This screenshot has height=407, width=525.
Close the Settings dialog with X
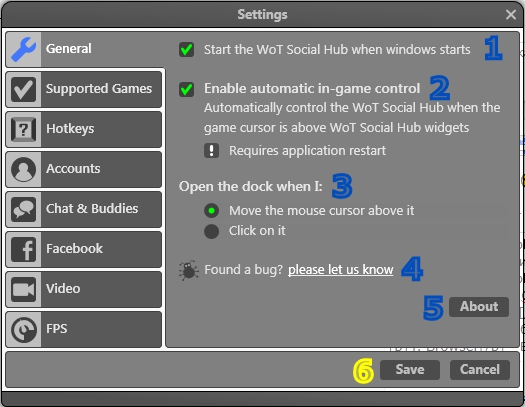click(511, 14)
